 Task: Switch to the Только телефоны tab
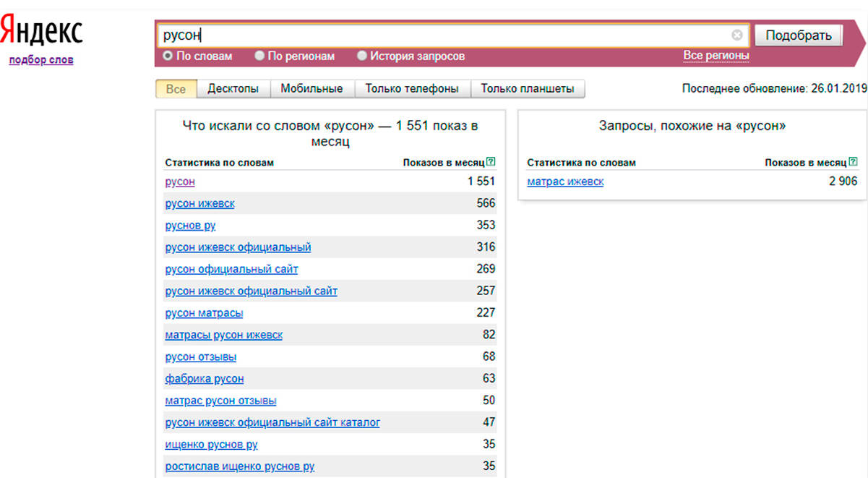(x=412, y=89)
